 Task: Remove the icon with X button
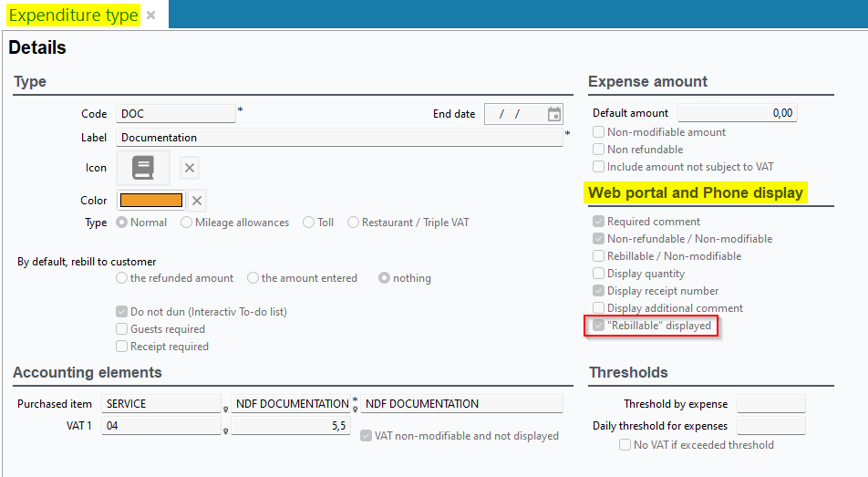coord(189,168)
